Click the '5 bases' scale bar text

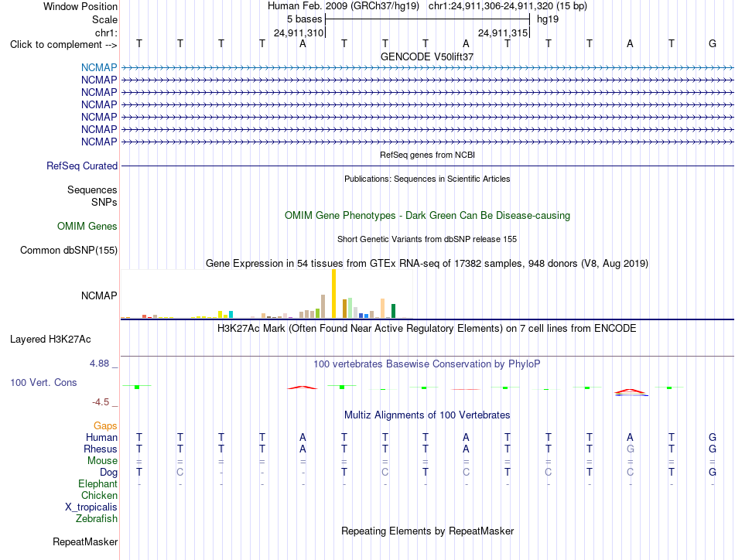[x=305, y=19]
